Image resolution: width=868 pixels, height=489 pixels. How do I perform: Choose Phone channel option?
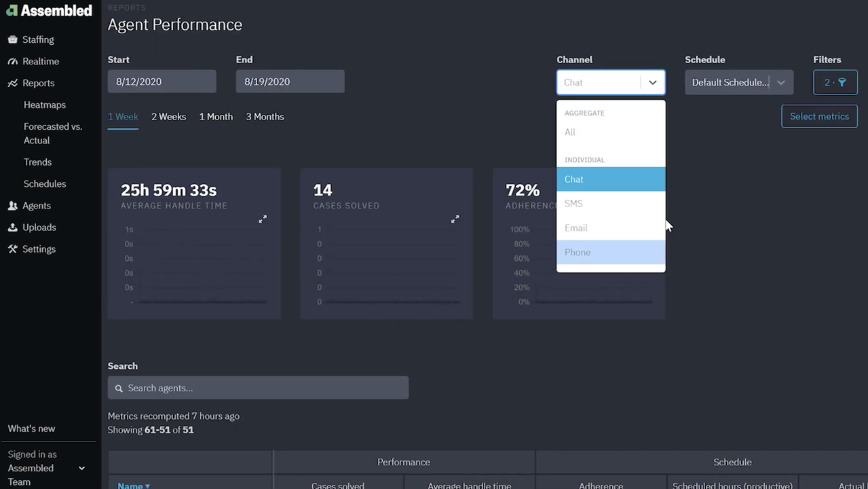coord(611,253)
